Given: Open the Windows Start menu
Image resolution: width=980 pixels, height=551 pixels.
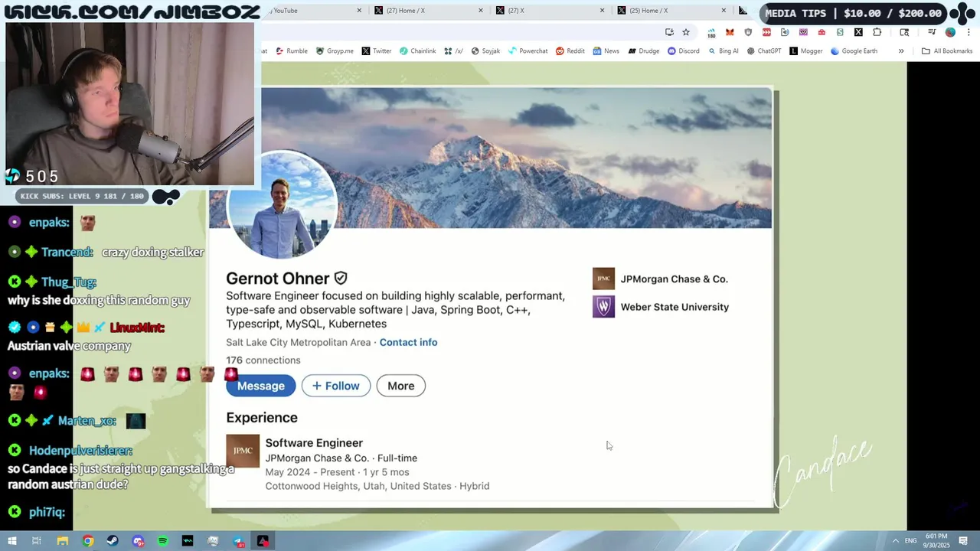Looking at the screenshot, I should [11, 541].
